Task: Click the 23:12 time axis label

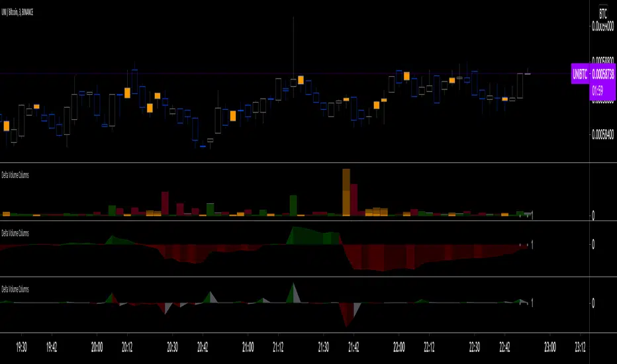Action: click(580, 347)
